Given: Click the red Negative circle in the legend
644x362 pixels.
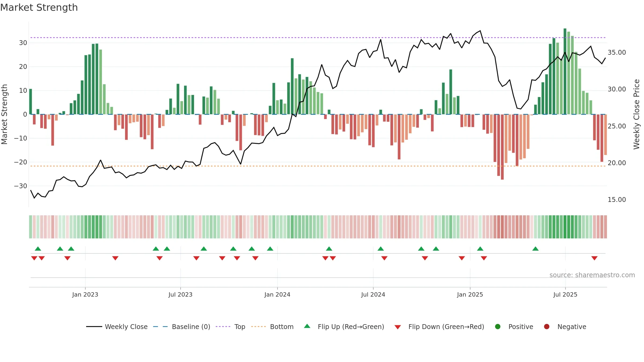Looking at the screenshot, I should [x=547, y=327].
